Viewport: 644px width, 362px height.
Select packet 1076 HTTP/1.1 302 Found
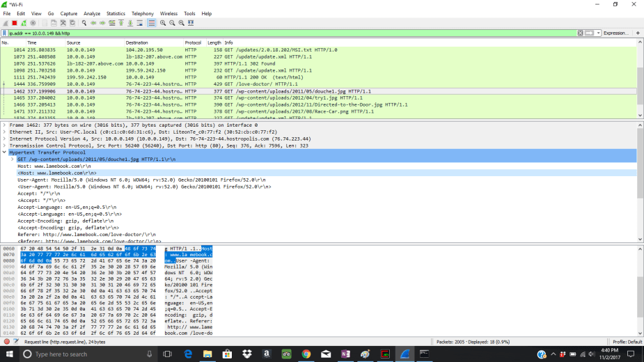pos(319,63)
